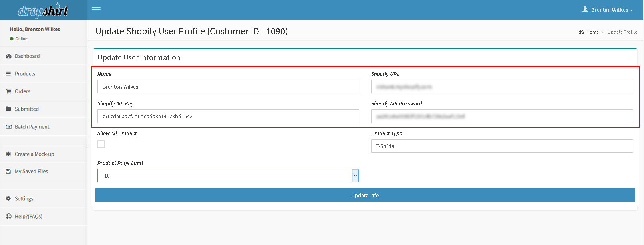644x245 pixels.
Task: Click the green Online status indicator
Action: tap(12, 39)
